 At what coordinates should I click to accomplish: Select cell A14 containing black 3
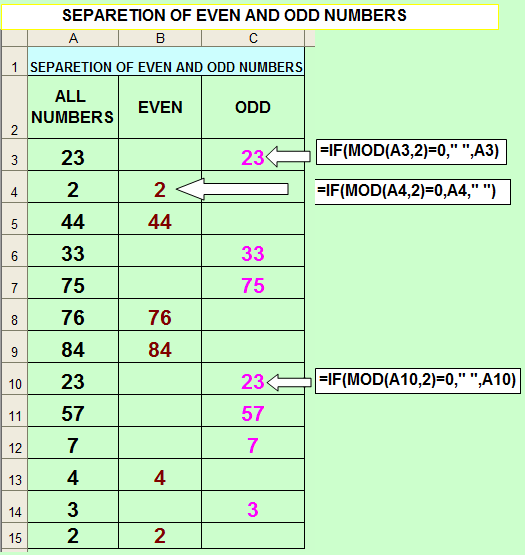coord(73,507)
